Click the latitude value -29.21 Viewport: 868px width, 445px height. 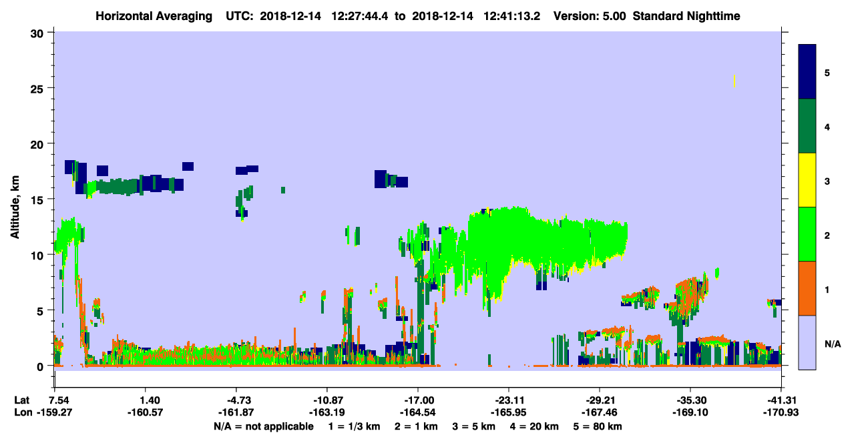point(600,400)
